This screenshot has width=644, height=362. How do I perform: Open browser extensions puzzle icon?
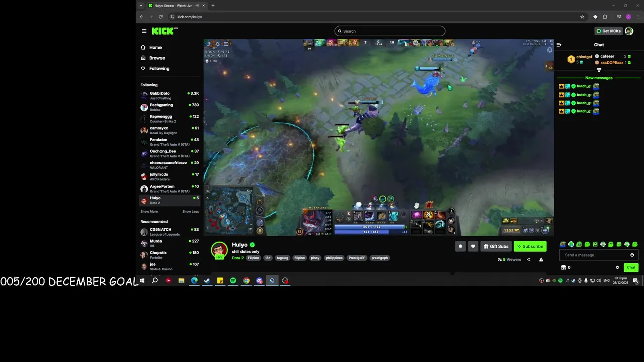point(605,17)
